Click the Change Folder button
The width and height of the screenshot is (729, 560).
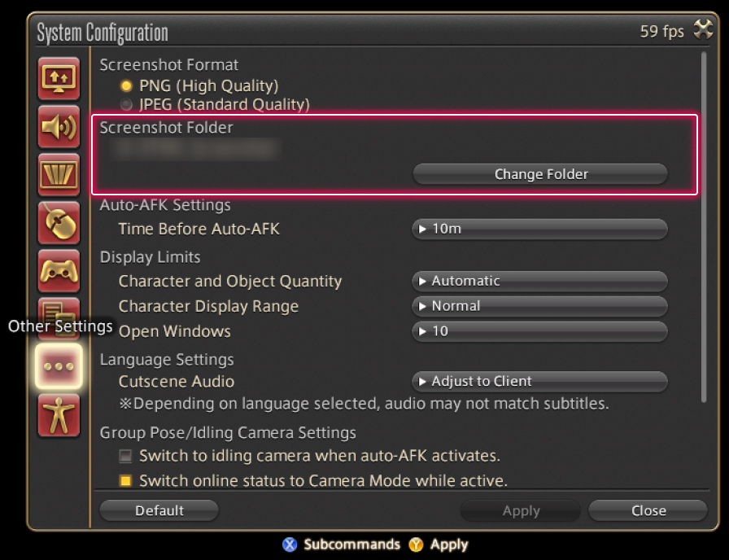point(539,174)
